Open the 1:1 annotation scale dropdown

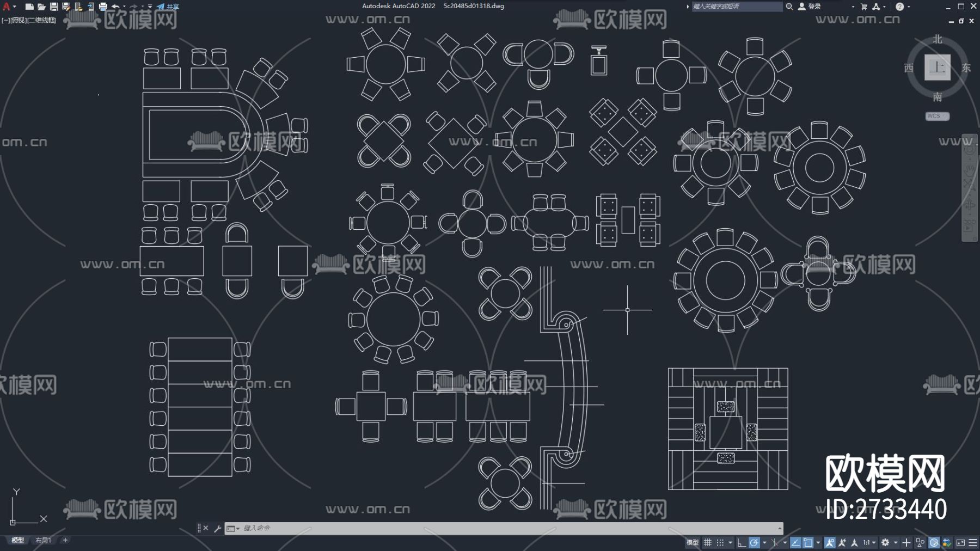point(869,542)
